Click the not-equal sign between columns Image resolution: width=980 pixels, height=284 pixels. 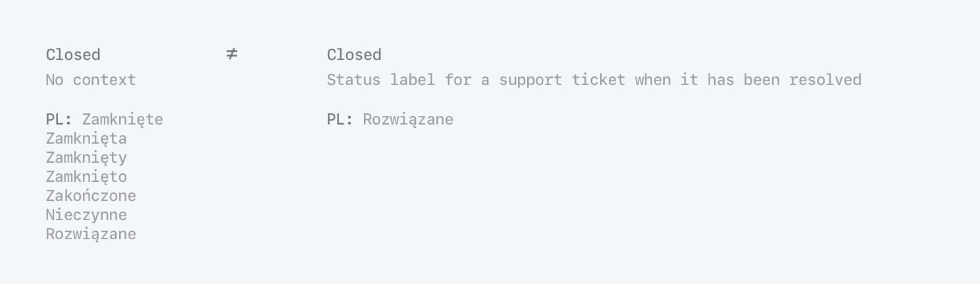coord(232,55)
